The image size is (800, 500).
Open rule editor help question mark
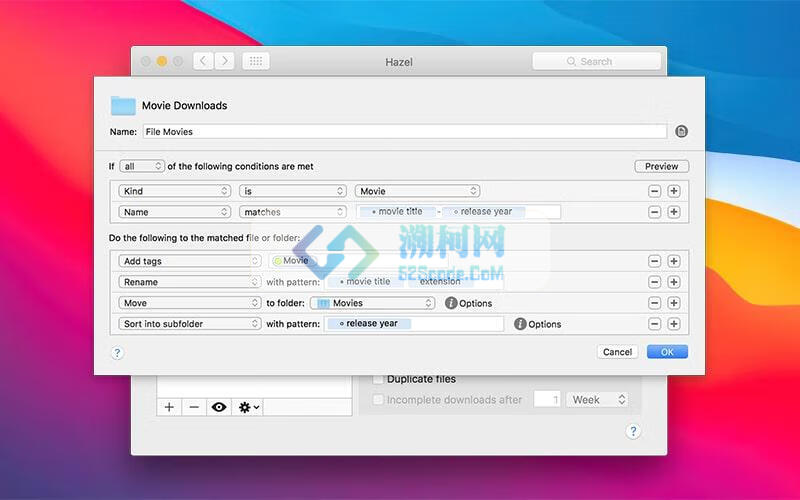[x=117, y=353]
